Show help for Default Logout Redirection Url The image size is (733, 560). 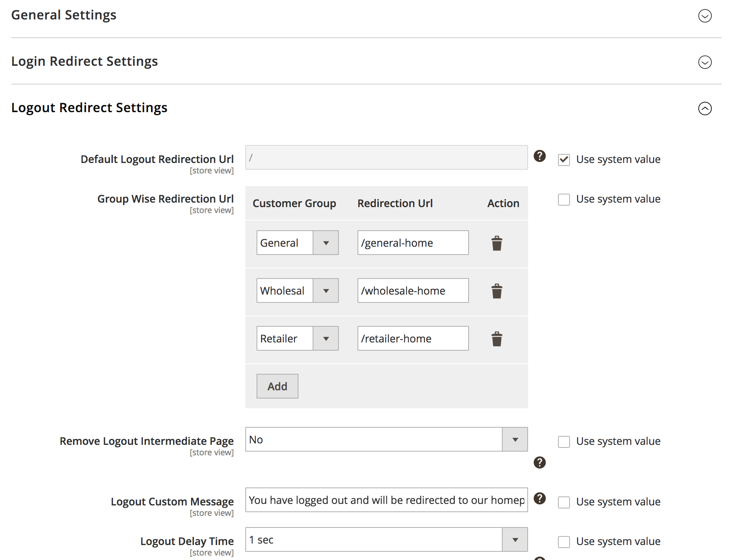(539, 156)
